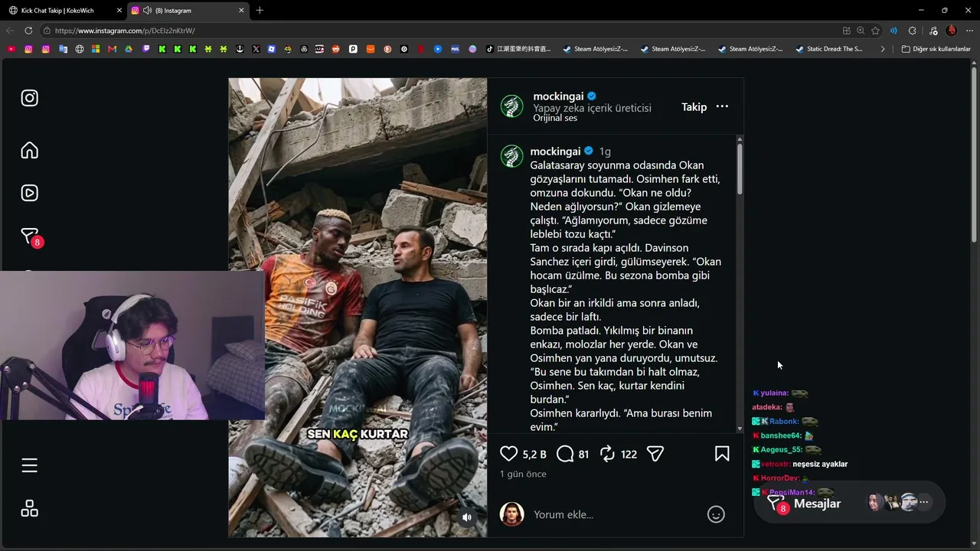Open the Orijinal ses audio link
The height and width of the screenshot is (551, 980).
555,118
